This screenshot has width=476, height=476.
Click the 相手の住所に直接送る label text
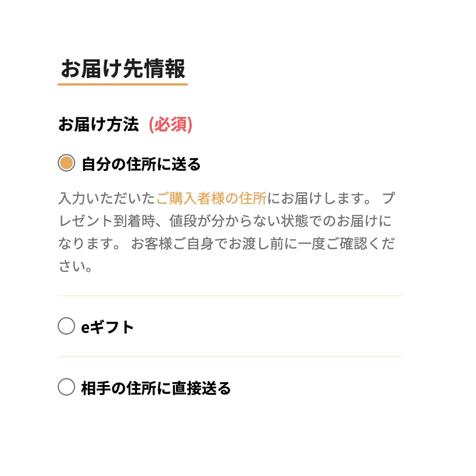(x=156, y=388)
